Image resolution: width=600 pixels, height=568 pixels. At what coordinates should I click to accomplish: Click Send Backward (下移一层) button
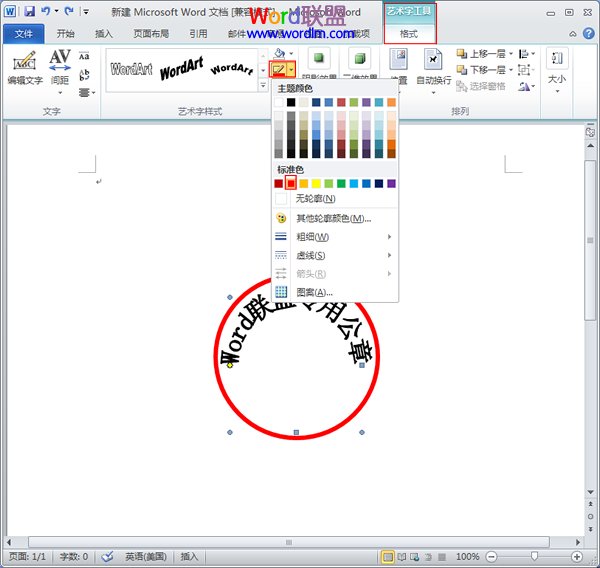pyautogui.click(x=481, y=70)
